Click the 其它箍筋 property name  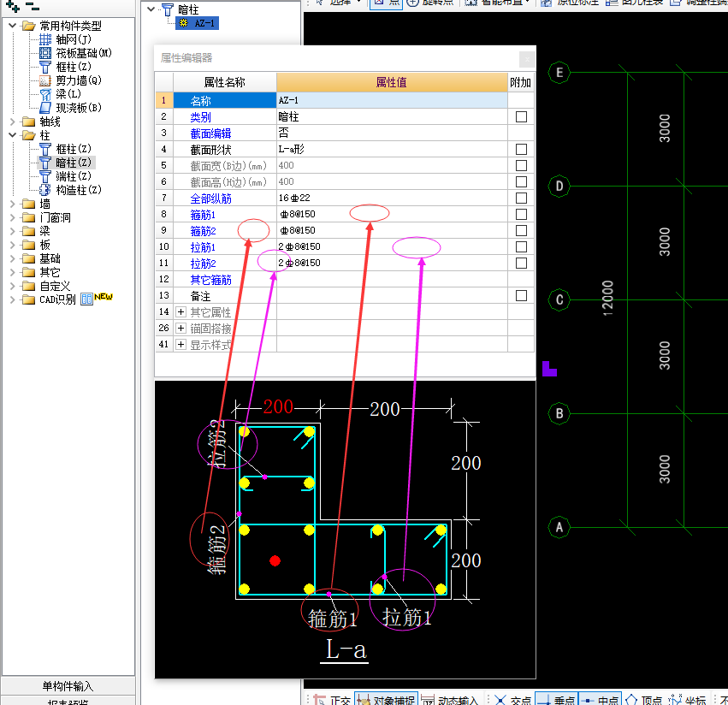[x=210, y=280]
